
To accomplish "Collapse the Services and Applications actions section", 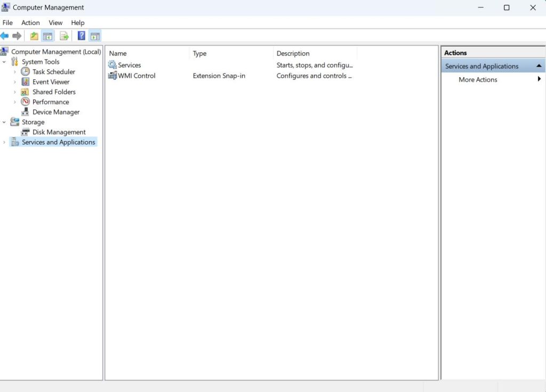I will [539, 66].
